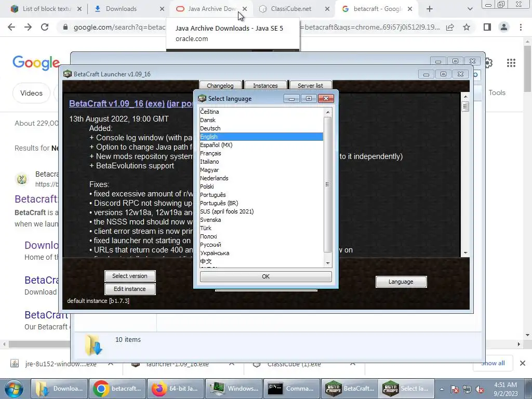Open Command Prompt taskbar item

[291, 389]
